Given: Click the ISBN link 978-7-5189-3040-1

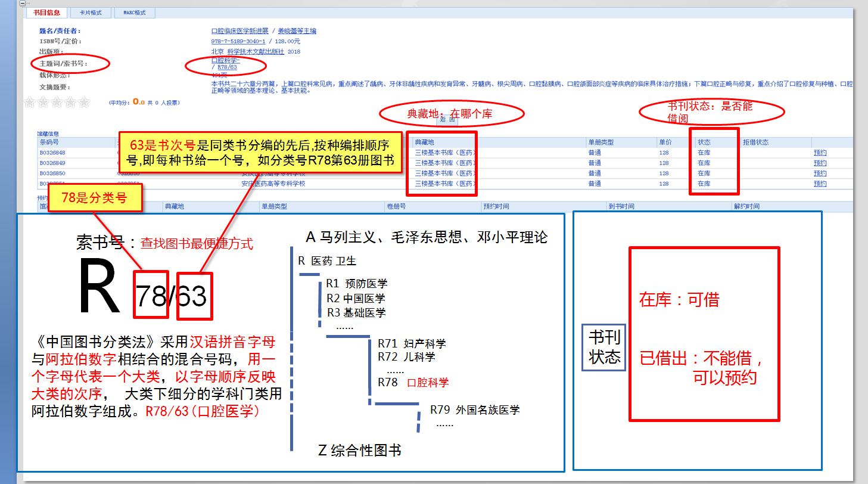Looking at the screenshot, I should [238, 41].
